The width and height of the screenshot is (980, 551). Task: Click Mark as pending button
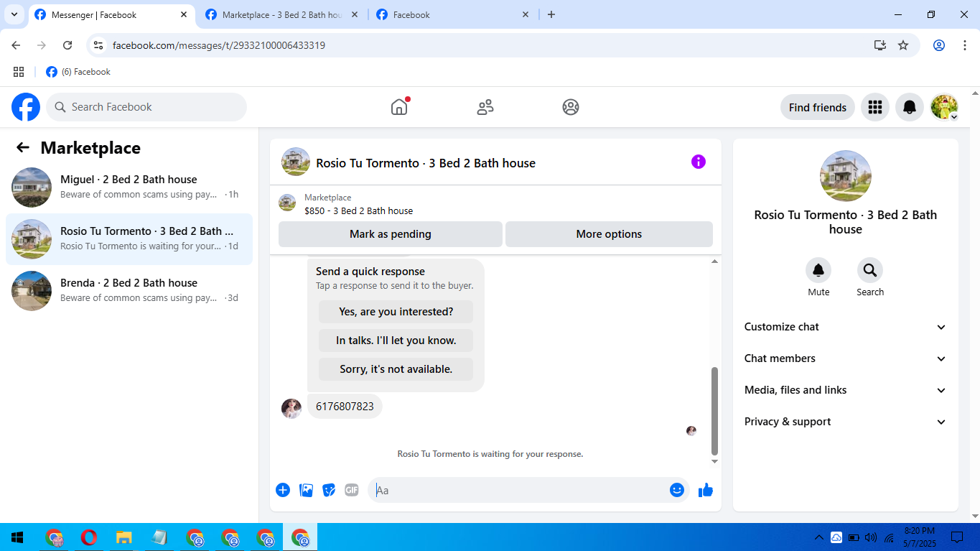pyautogui.click(x=391, y=234)
